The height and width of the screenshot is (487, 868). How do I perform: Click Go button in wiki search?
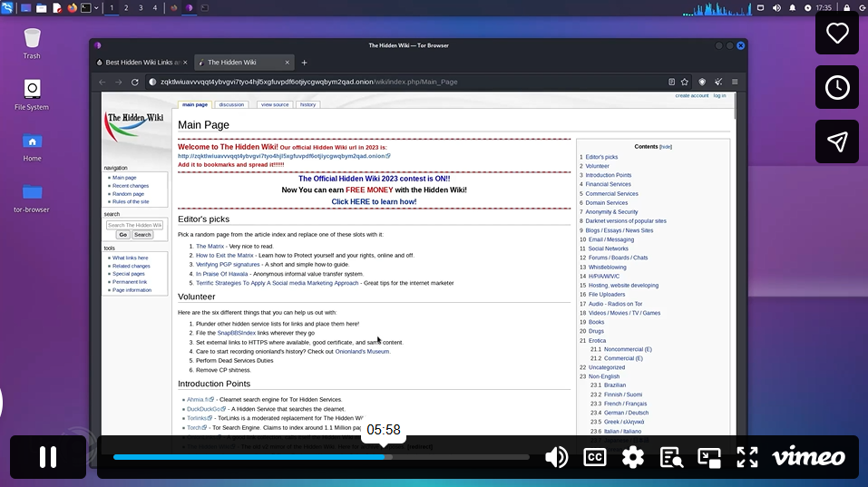123,234
